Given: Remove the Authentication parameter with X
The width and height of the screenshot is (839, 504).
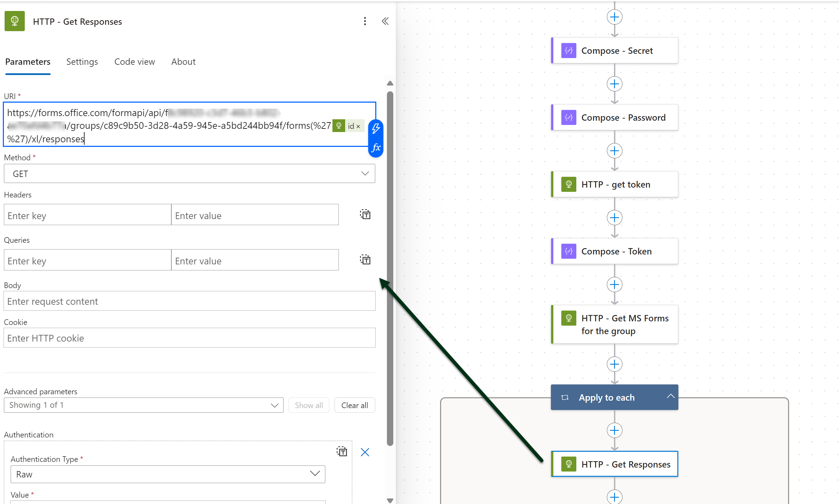Looking at the screenshot, I should click(365, 452).
